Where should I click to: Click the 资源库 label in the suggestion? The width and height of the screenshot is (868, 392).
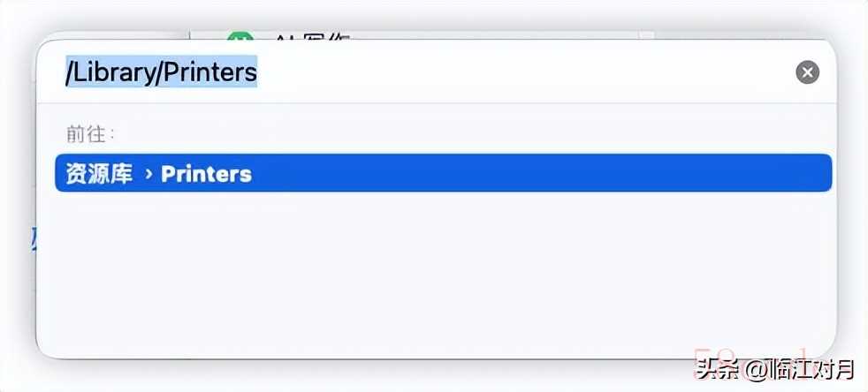pyautogui.click(x=99, y=174)
